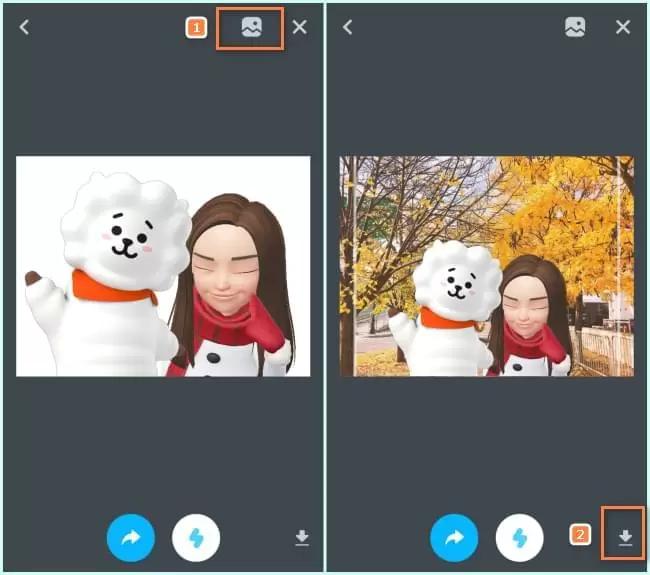
Task: Click the orange step 1 badge
Action: 197,29
